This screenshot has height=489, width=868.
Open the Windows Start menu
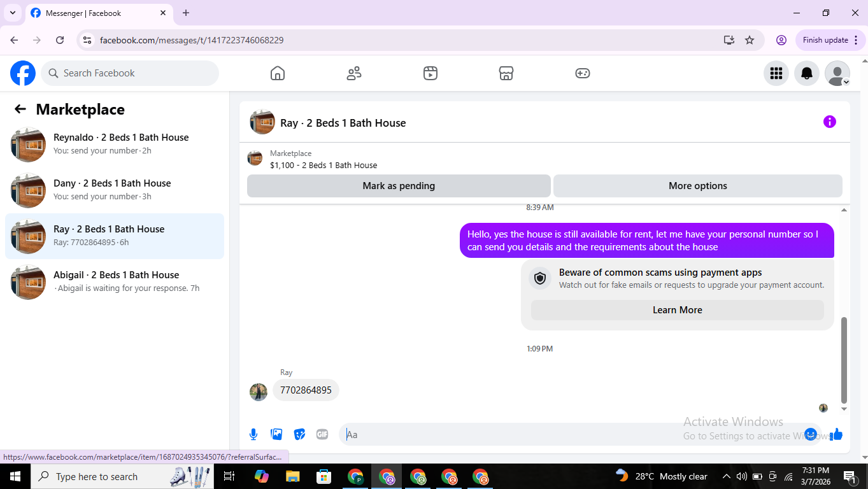pos(15,476)
